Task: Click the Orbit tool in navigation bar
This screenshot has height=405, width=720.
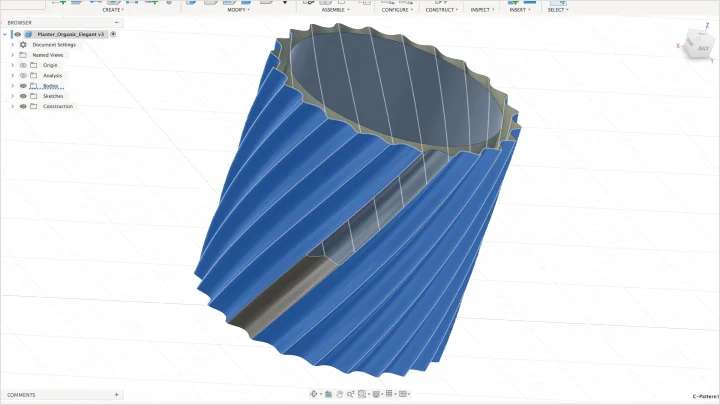Action: click(315, 394)
